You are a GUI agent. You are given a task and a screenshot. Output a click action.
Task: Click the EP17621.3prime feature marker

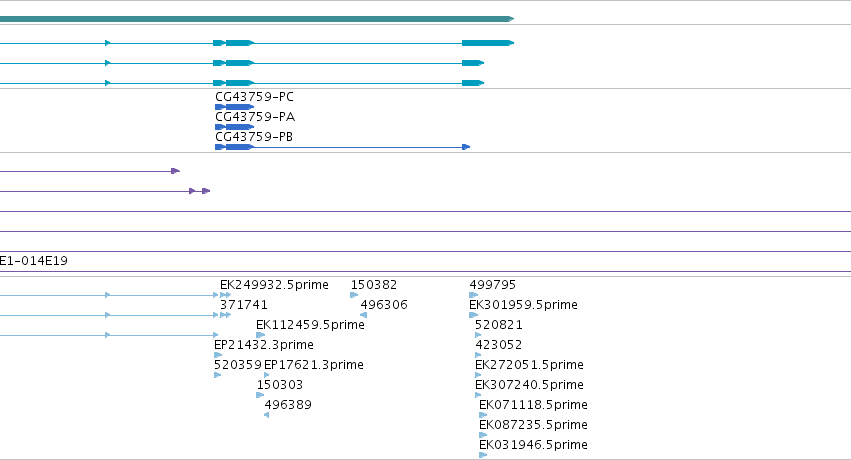point(266,375)
